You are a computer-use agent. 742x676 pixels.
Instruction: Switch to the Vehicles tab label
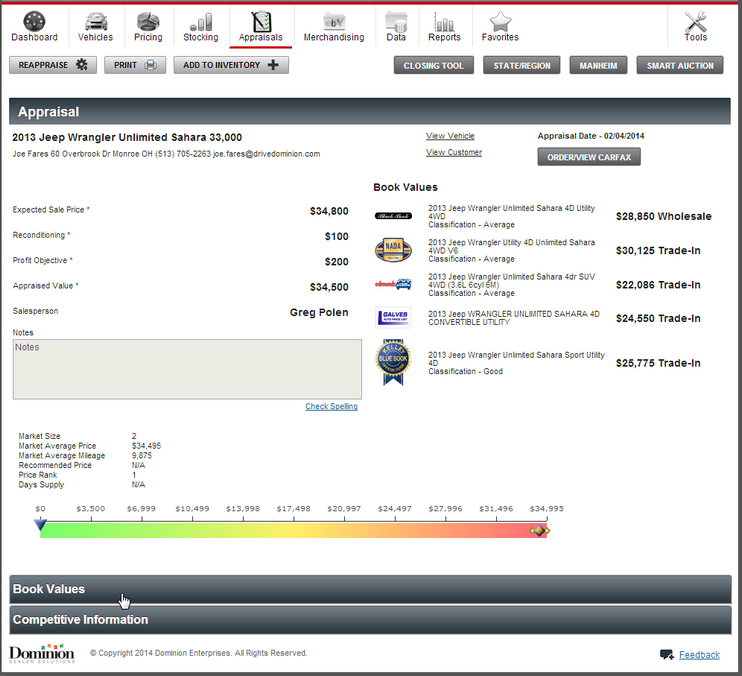pos(96,37)
